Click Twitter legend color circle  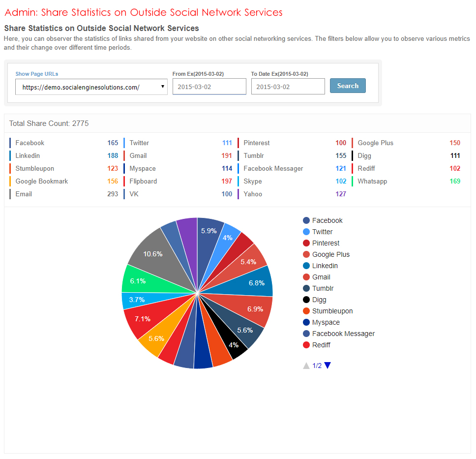click(x=306, y=232)
